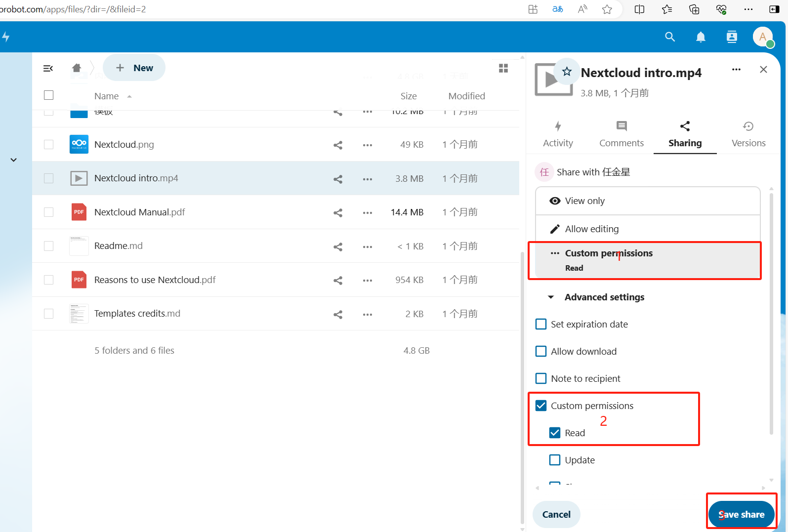Select checkbox for Templates credits.md

(x=48, y=314)
